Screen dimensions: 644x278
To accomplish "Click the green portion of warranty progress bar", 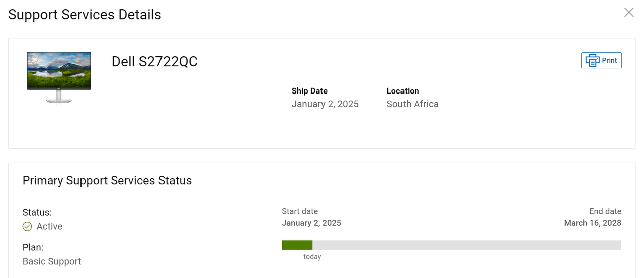I will pyautogui.click(x=297, y=245).
